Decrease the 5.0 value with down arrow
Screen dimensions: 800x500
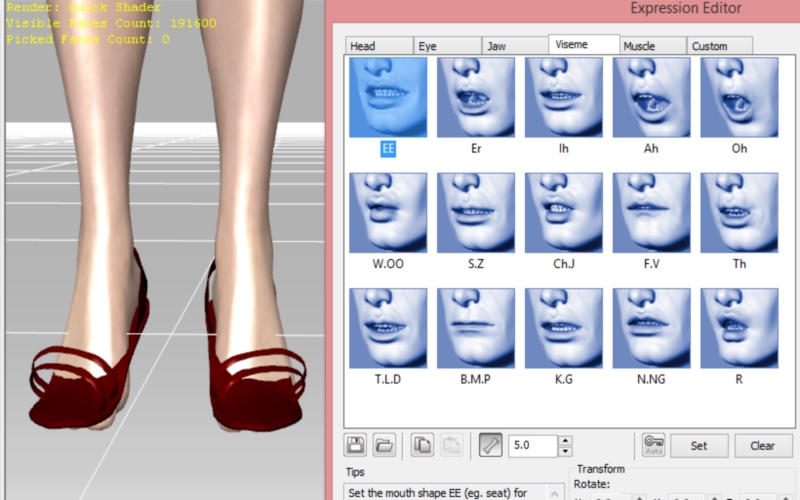pos(565,451)
